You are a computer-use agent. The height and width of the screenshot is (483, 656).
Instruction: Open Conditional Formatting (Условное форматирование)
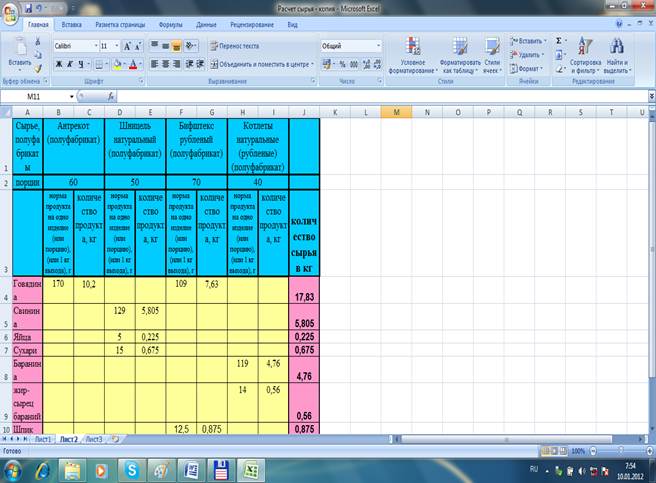413,55
